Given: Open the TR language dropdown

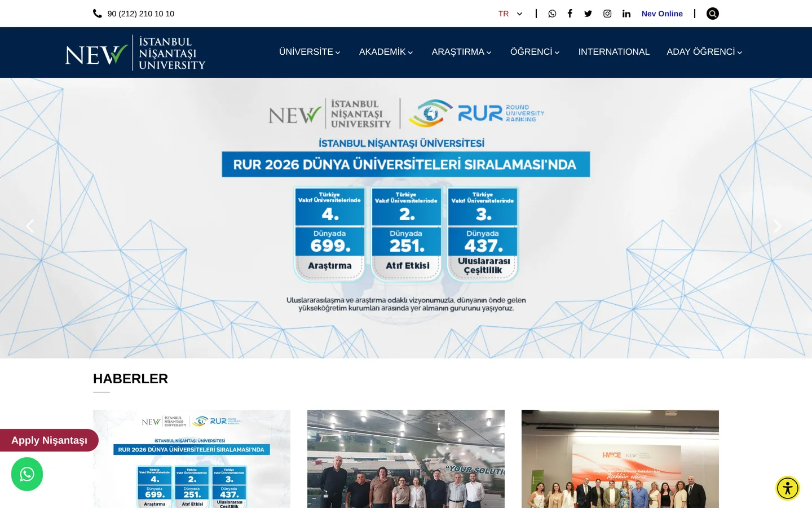Looking at the screenshot, I should pos(510,14).
